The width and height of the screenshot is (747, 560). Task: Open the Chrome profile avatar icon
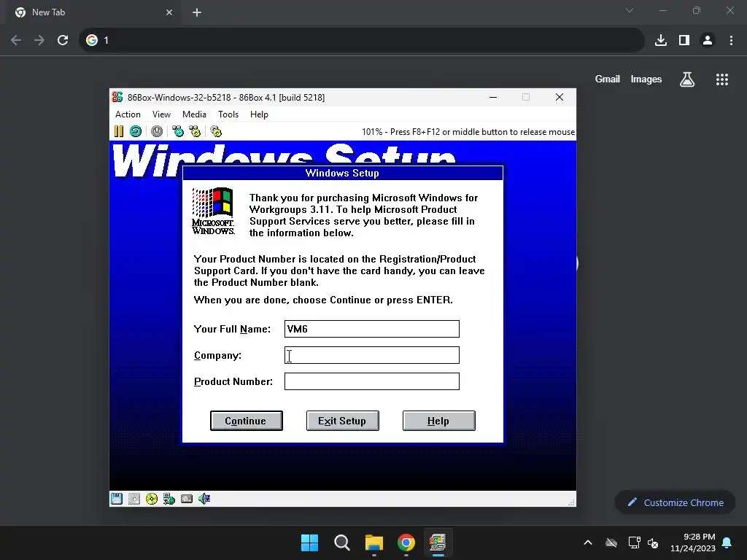[708, 40]
